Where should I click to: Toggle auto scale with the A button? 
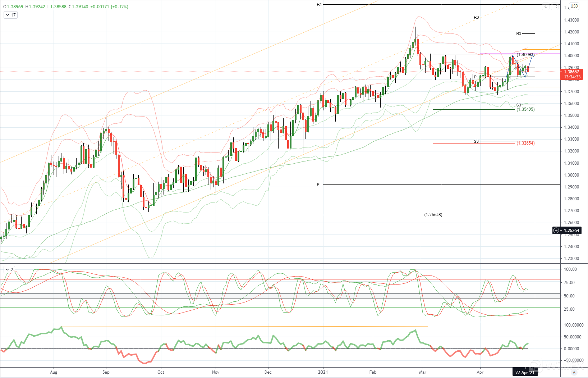pyautogui.click(x=574, y=372)
